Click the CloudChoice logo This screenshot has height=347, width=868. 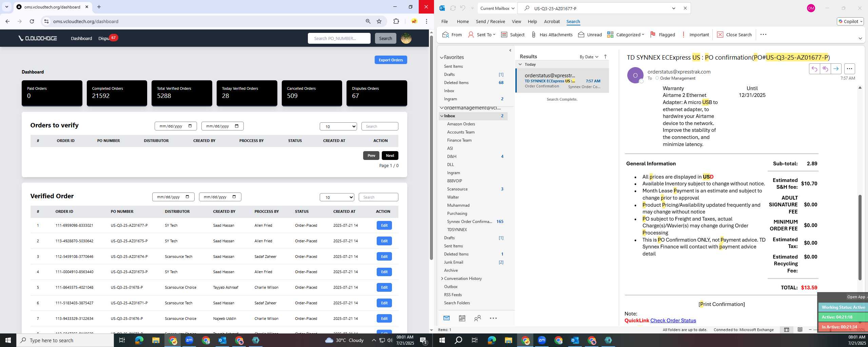click(x=38, y=38)
